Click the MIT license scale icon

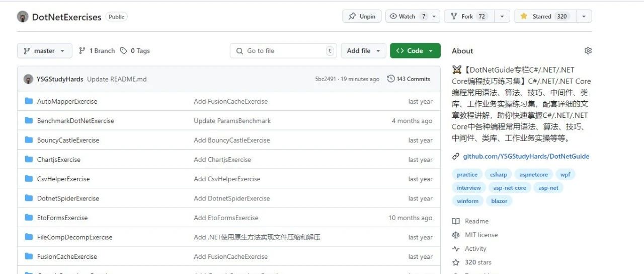click(456, 235)
